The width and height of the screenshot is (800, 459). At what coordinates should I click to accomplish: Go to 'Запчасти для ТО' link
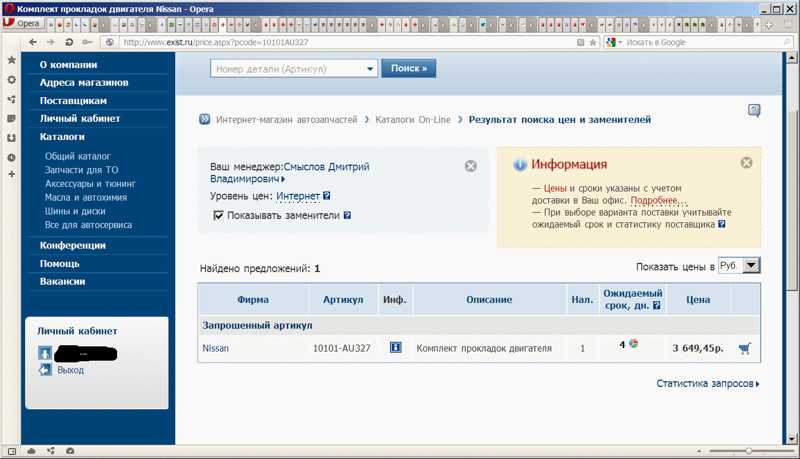[x=81, y=170]
